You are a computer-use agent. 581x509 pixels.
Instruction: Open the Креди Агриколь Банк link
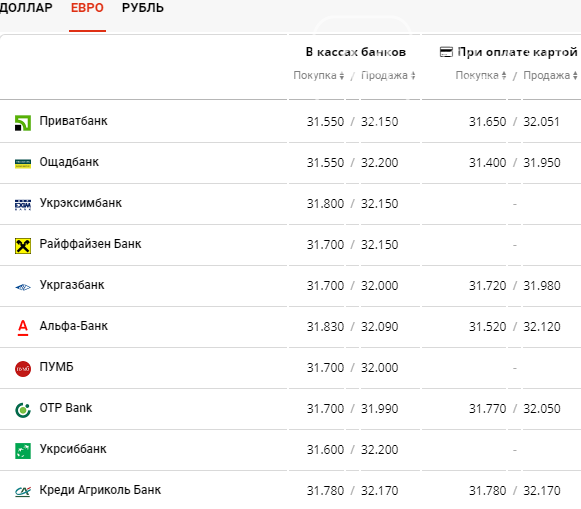point(100,490)
